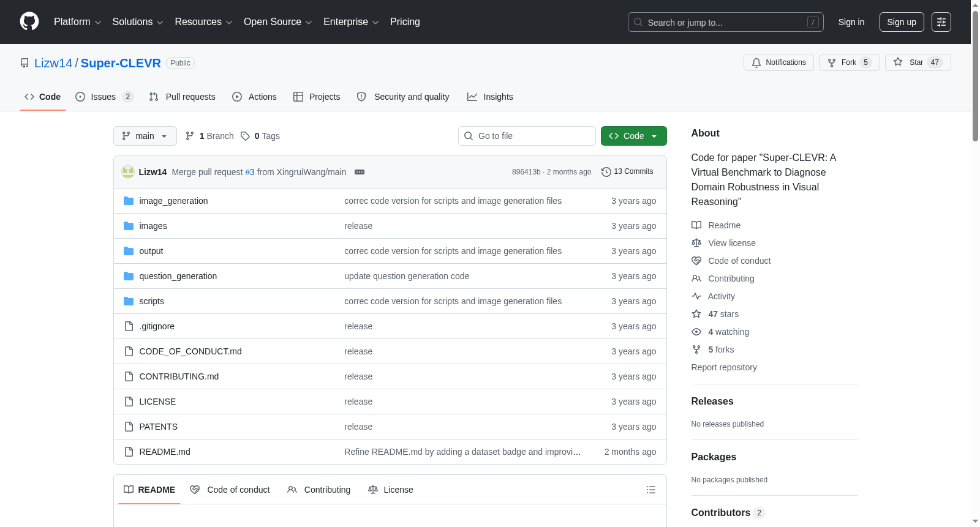Click Report repository link
The height and width of the screenshot is (527, 980).
point(724,367)
